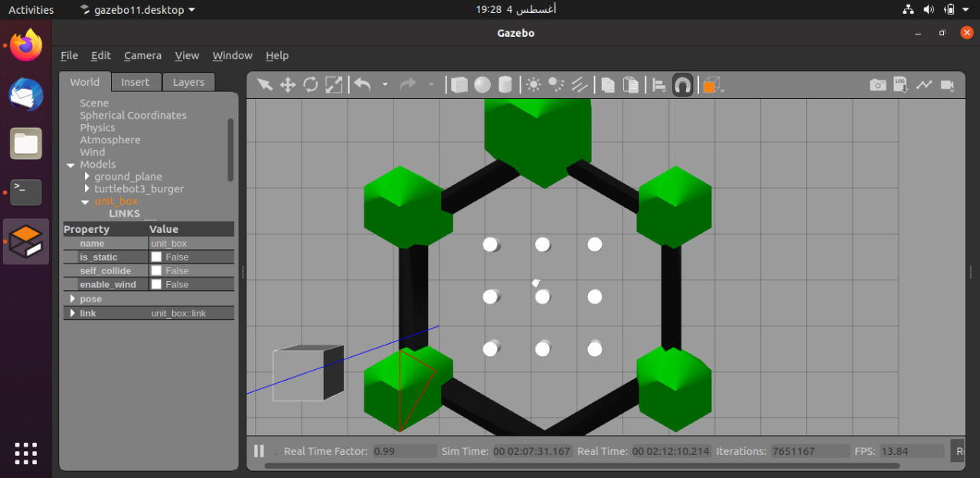The image size is (980, 478).
Task: Activate the translate mode tool
Action: coord(287,85)
